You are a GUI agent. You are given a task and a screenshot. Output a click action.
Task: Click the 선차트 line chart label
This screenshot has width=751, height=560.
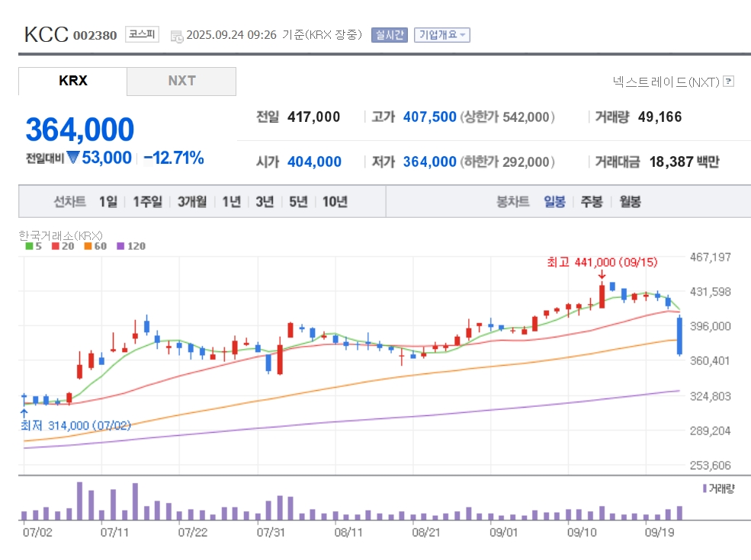point(70,201)
